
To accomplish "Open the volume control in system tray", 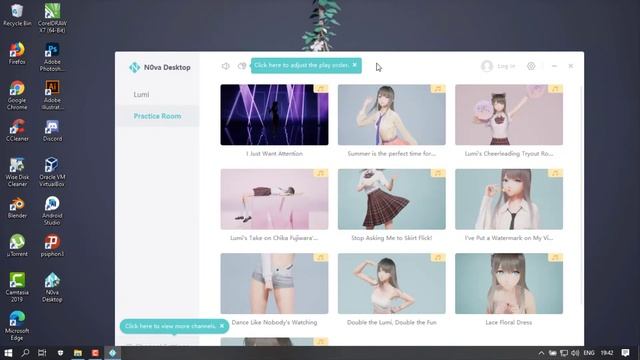I will point(575,353).
